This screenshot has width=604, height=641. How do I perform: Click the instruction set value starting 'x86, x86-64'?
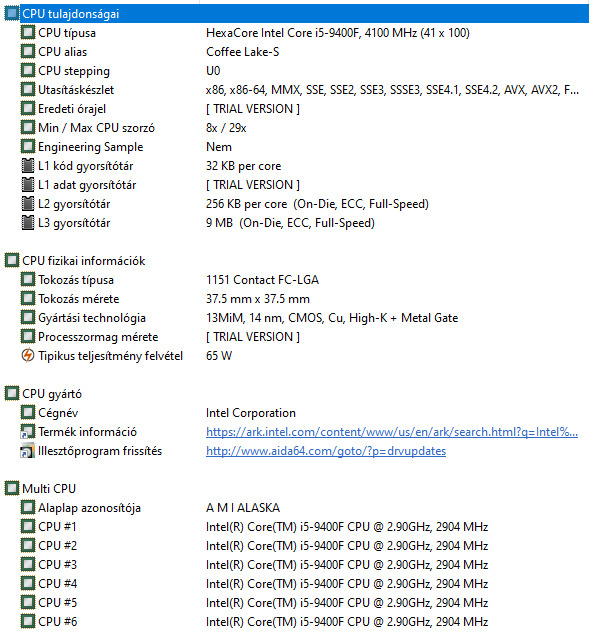[392, 90]
